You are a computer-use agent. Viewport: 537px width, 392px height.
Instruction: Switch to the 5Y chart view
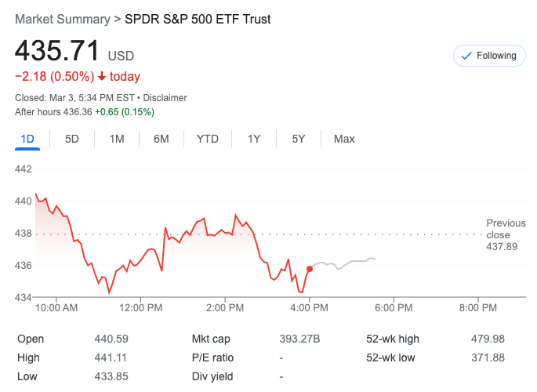299,139
